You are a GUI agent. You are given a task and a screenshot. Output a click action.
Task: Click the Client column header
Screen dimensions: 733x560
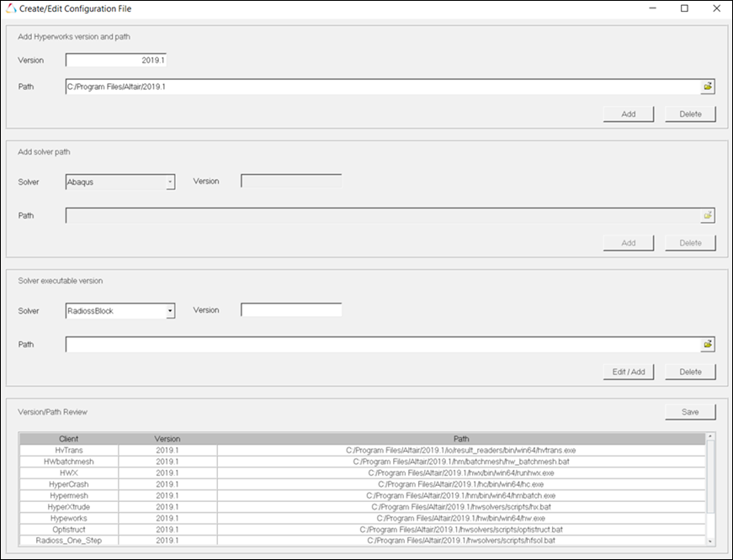point(69,439)
